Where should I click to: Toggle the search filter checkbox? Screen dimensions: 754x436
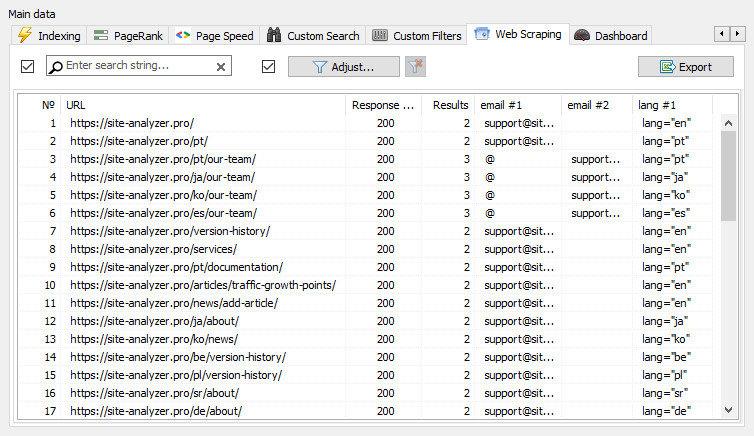[x=27, y=66]
